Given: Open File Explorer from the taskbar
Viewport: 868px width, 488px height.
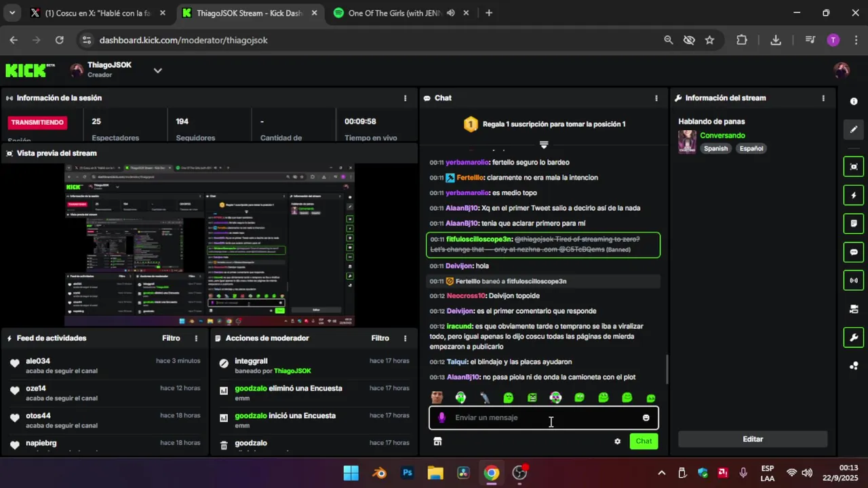Looking at the screenshot, I should tap(435, 473).
